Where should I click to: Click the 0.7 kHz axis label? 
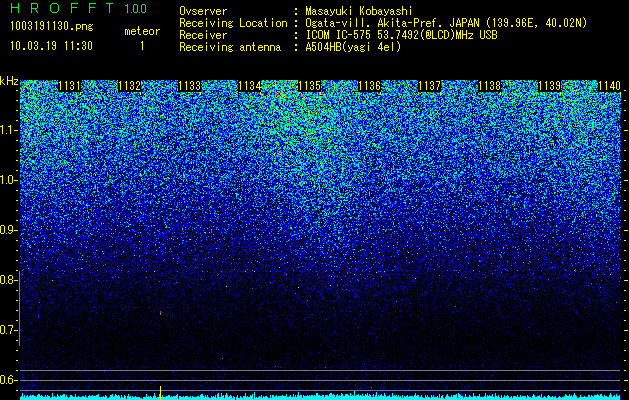[8, 330]
